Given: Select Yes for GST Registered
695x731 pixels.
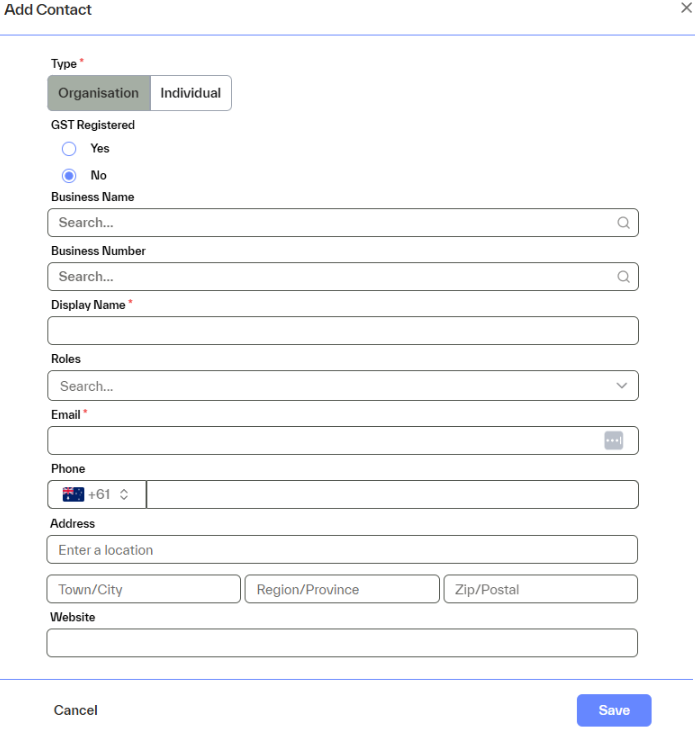Looking at the screenshot, I should [x=69, y=149].
